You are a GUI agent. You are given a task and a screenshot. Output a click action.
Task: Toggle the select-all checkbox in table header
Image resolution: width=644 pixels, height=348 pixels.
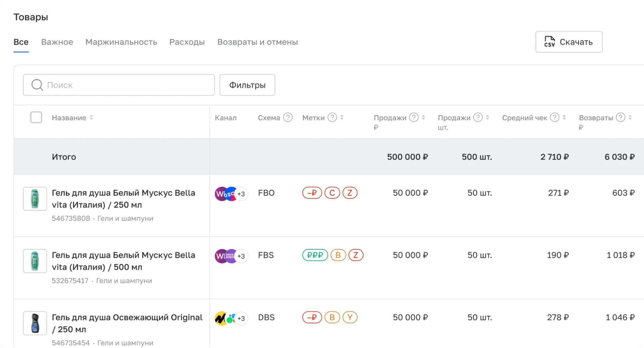[36, 117]
